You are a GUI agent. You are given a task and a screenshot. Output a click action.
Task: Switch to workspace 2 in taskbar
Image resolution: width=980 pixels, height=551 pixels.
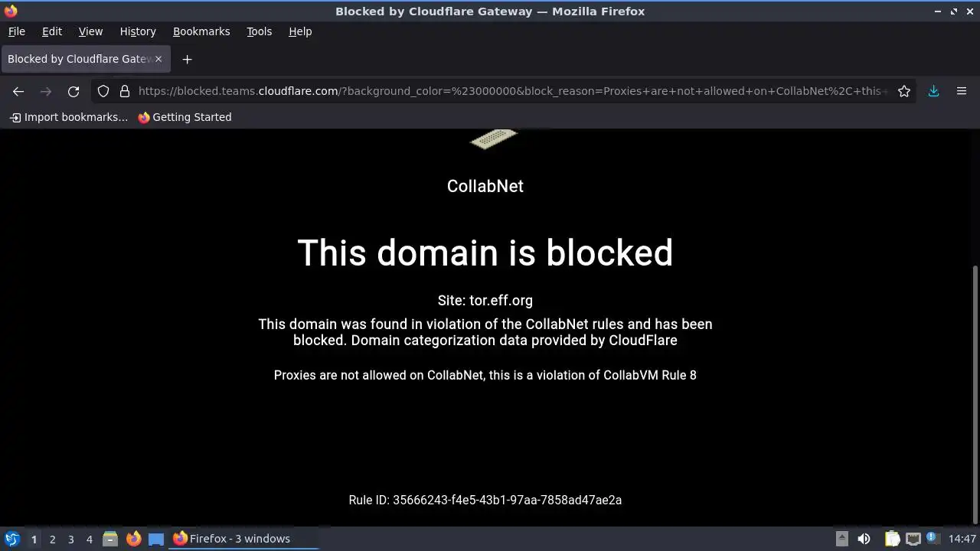coord(53,539)
